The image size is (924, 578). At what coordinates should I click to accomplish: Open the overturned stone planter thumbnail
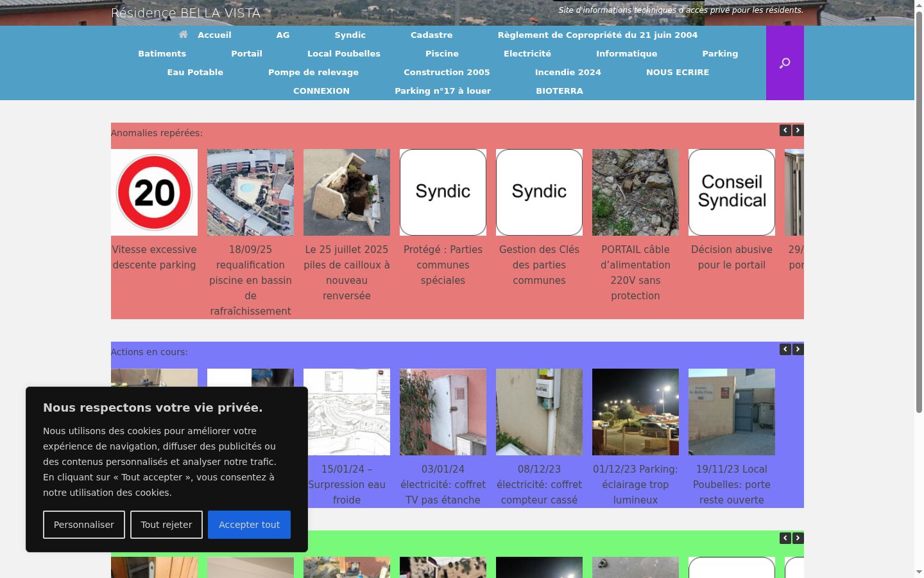coord(346,193)
